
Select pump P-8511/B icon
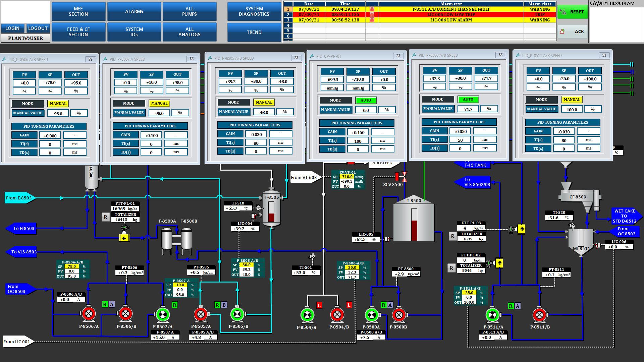(x=539, y=315)
